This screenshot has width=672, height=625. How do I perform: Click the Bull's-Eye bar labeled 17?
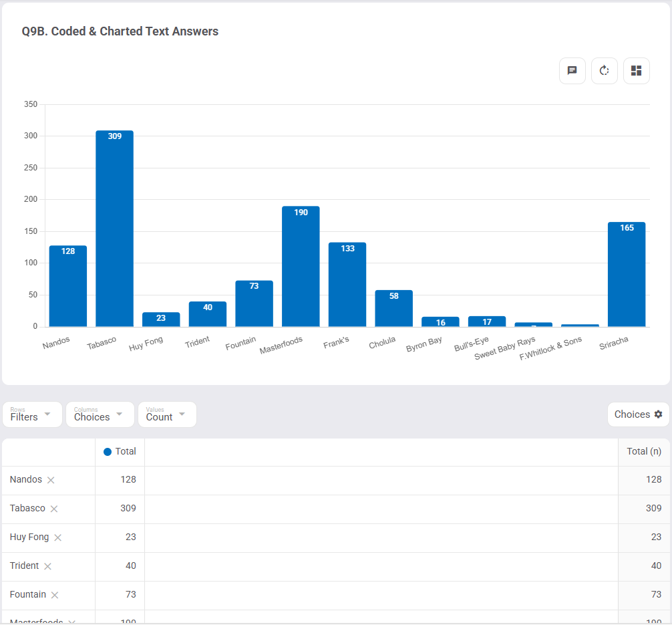click(x=487, y=322)
